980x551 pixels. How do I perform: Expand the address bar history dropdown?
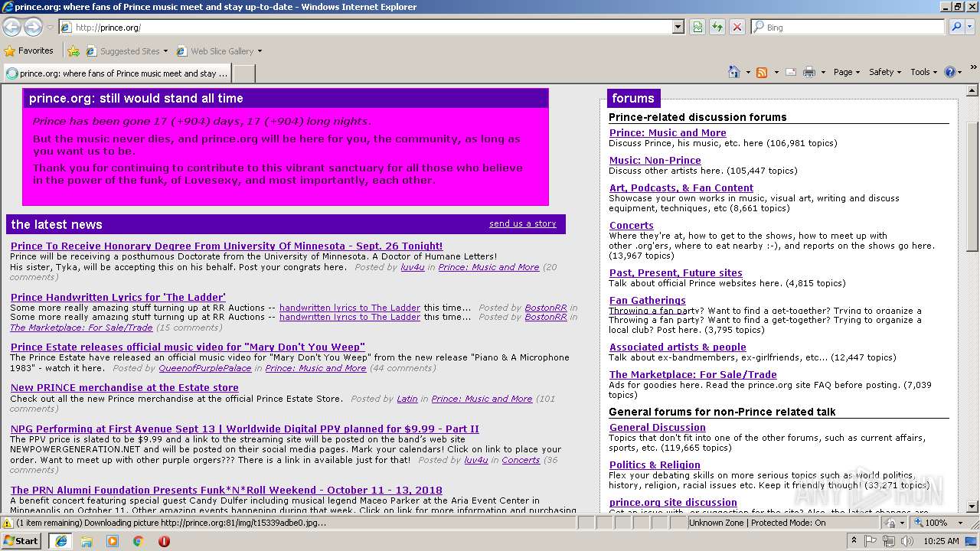pos(678,27)
